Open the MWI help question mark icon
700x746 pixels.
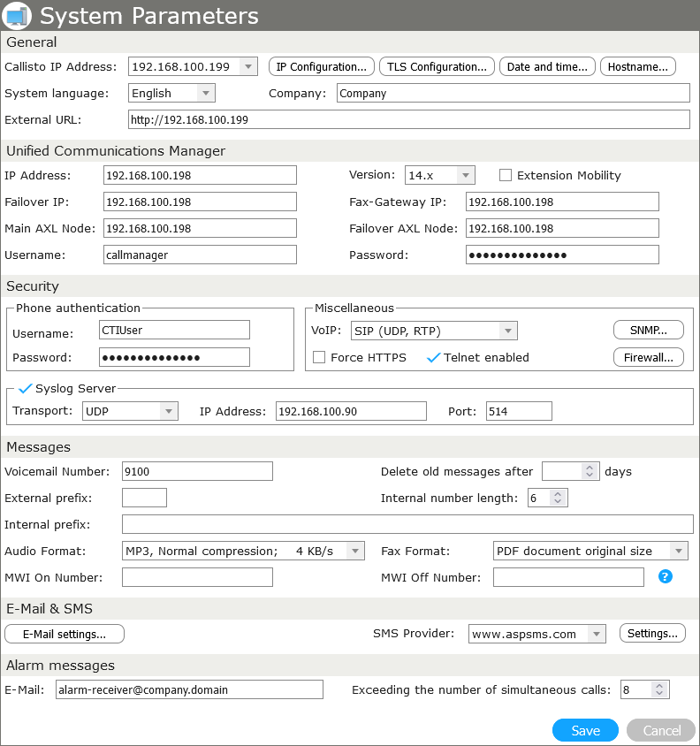point(665,576)
